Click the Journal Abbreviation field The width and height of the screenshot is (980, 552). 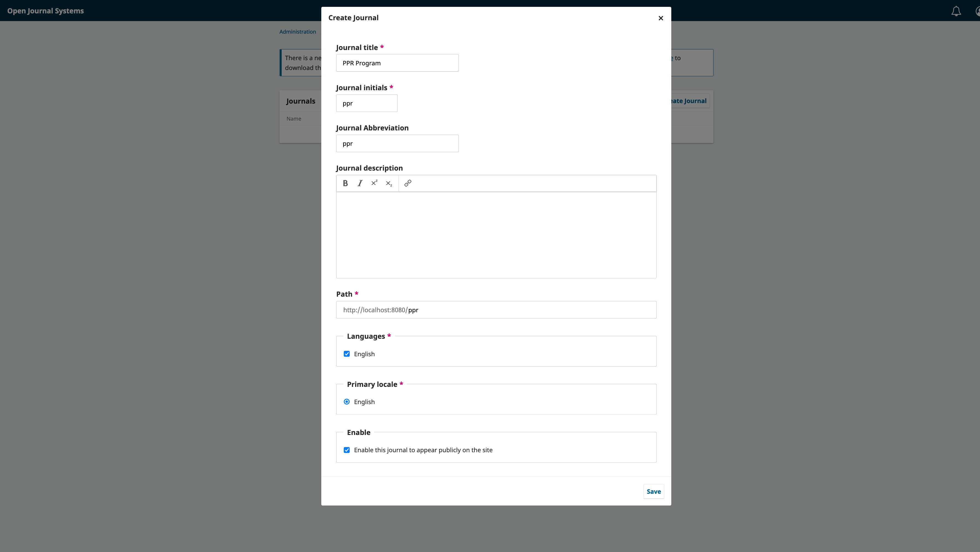397,144
